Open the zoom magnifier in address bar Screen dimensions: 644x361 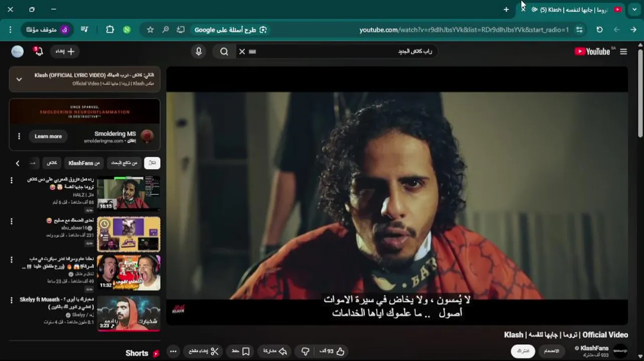166,30
